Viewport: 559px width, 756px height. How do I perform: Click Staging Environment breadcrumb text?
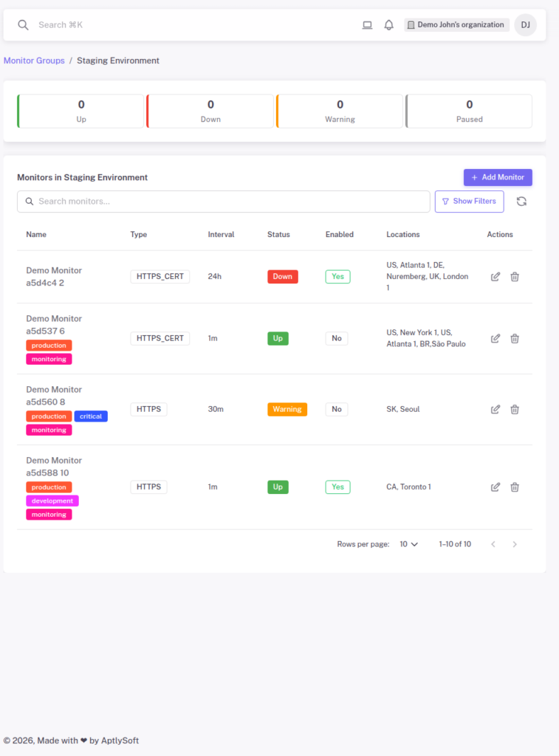coord(118,61)
